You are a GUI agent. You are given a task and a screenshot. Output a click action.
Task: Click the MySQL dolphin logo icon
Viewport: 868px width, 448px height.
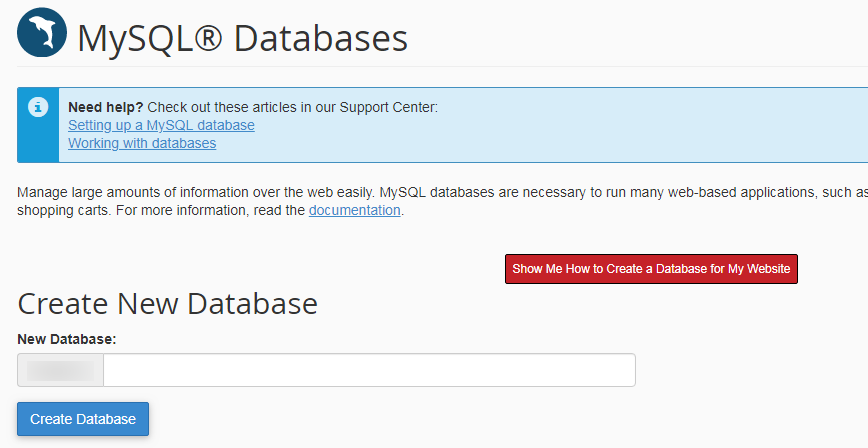(42, 34)
